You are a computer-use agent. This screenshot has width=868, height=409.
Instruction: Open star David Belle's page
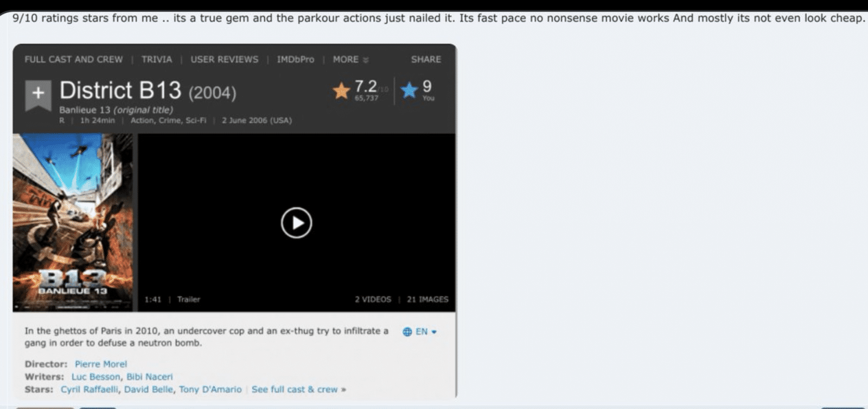[x=149, y=389]
